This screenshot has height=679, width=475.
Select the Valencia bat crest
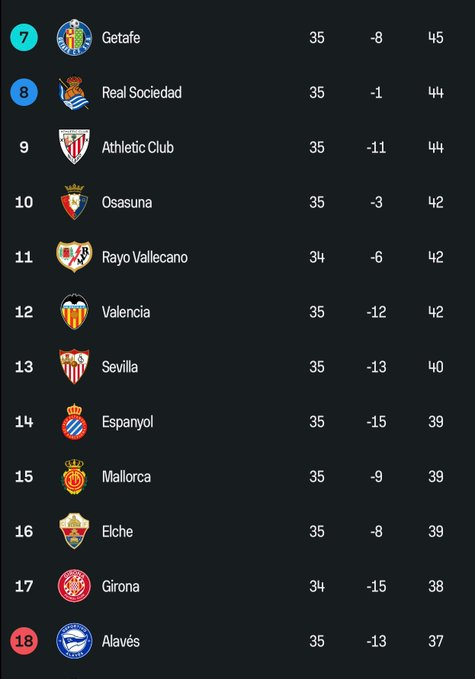[74, 312]
